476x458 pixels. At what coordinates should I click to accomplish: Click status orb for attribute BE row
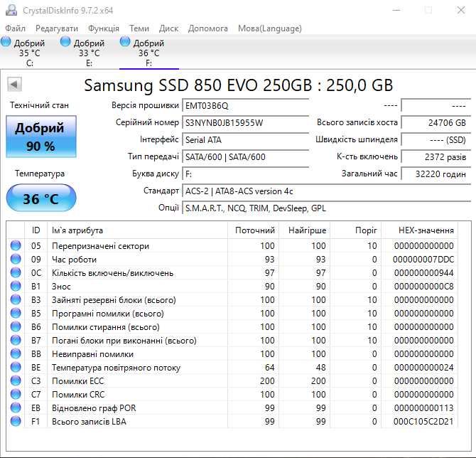click(x=16, y=367)
